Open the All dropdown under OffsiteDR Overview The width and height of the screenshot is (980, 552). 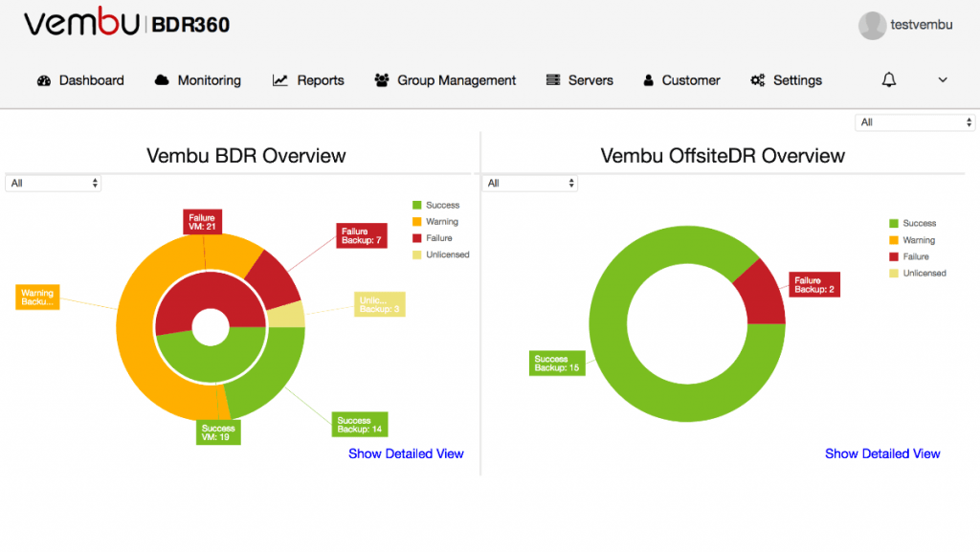[x=530, y=183]
